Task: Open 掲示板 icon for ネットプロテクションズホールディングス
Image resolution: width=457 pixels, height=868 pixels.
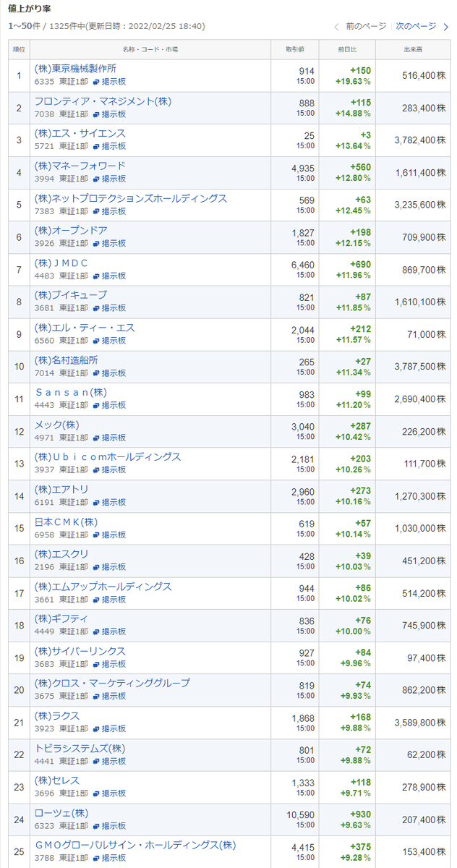Action: tap(96, 211)
